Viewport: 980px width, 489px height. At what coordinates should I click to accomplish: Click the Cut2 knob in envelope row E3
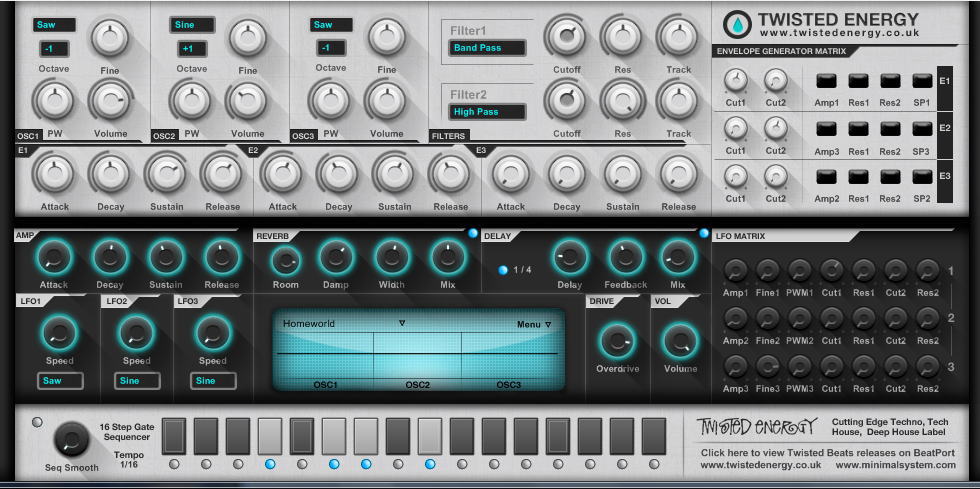[776, 177]
